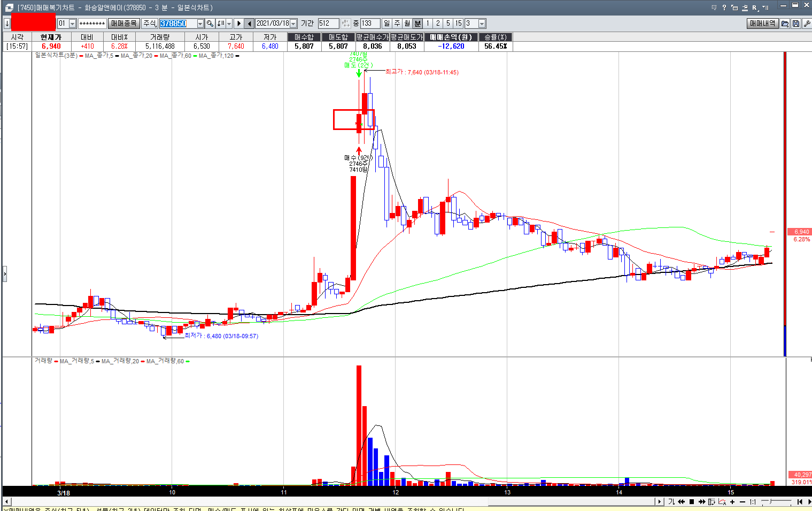Click the 현재가 value 6,940
Screen dimensions: 812x511
[x=51, y=46]
